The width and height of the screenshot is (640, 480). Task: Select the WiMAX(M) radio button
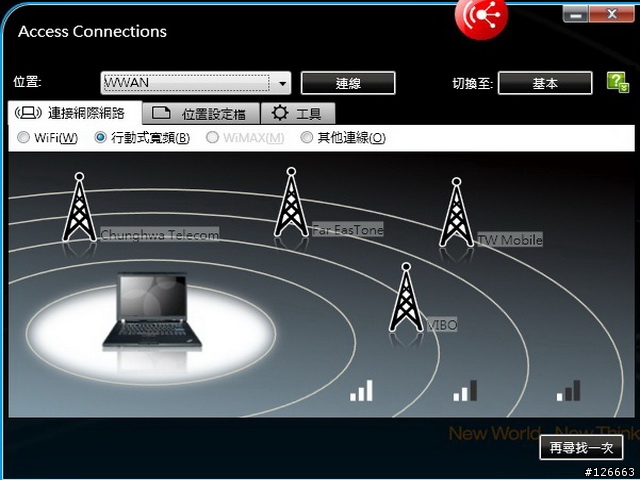212,137
